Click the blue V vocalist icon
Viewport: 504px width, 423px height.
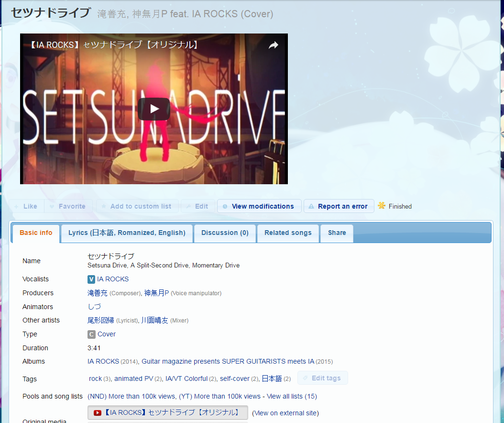[91, 279]
